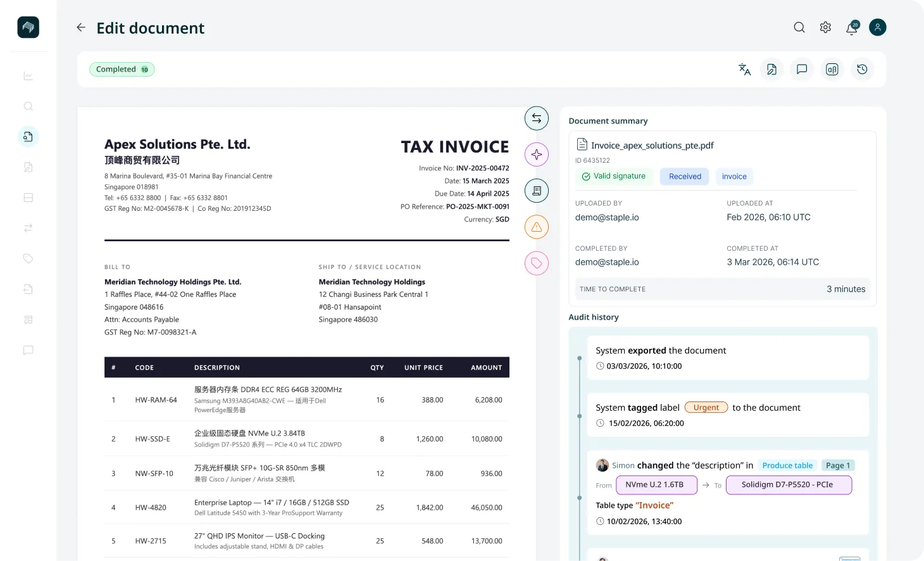
Task: Click the Urgent label chip
Action: [706, 408]
